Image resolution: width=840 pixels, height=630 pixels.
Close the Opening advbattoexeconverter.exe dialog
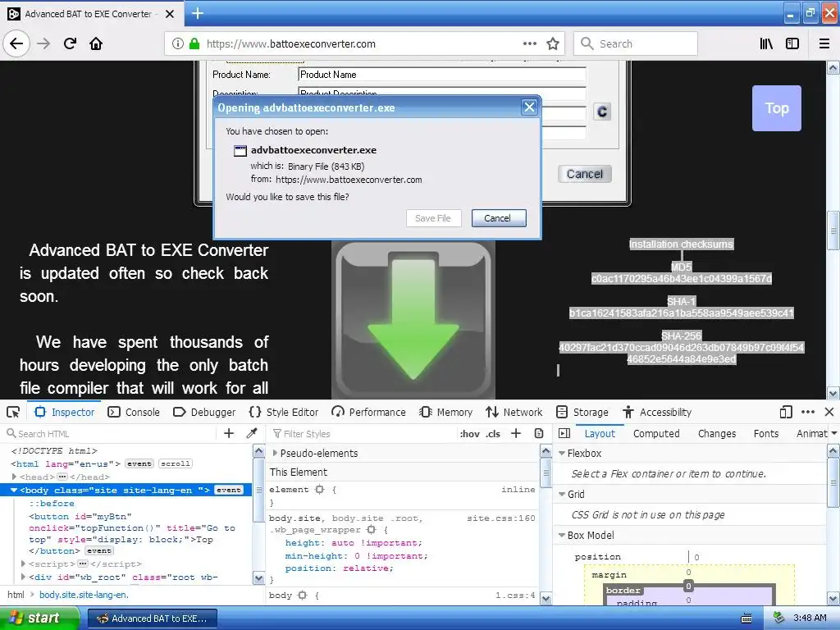click(x=529, y=107)
